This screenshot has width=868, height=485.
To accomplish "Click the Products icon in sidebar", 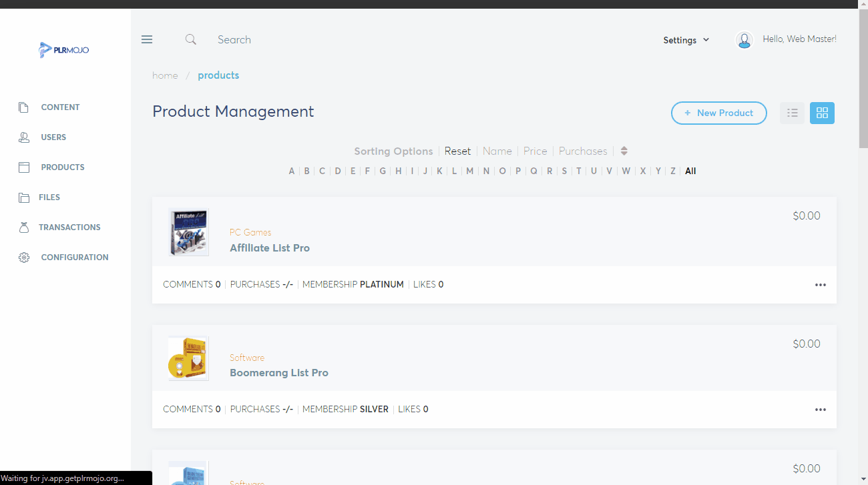I will point(24,167).
